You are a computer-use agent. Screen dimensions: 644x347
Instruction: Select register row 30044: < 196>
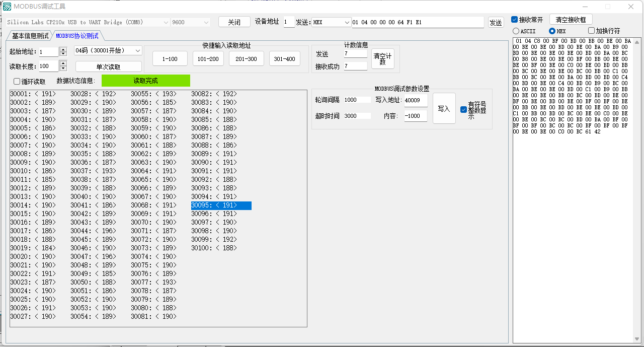[94, 231]
